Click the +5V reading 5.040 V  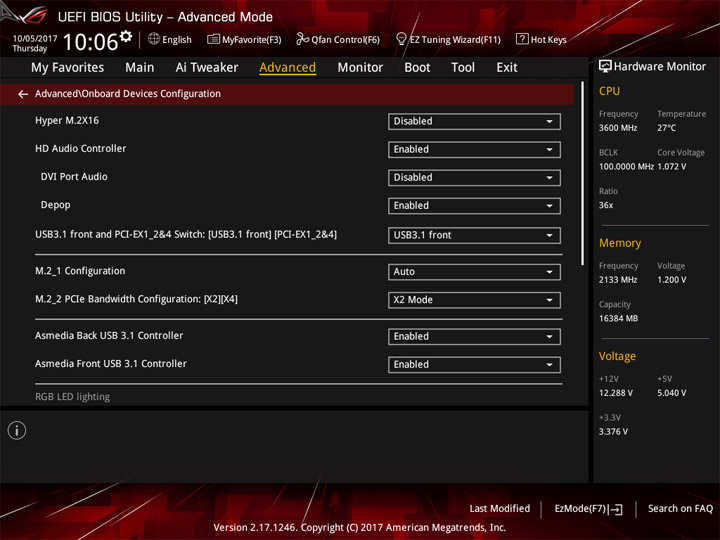coord(672,393)
